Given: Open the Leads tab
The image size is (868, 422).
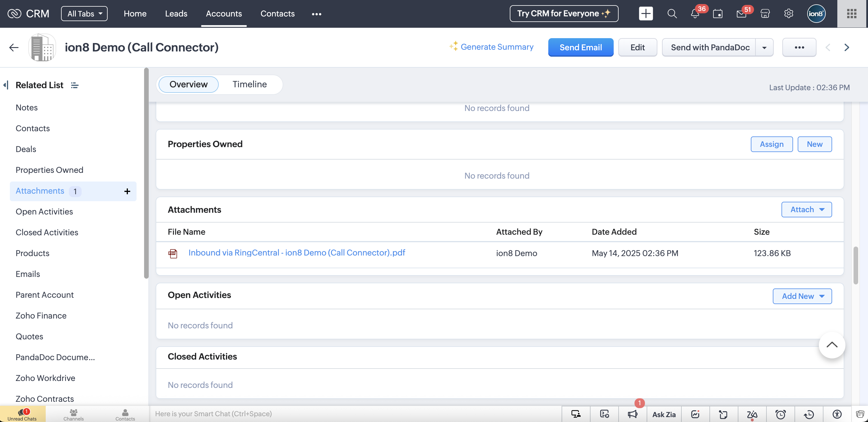Looking at the screenshot, I should coord(176,14).
